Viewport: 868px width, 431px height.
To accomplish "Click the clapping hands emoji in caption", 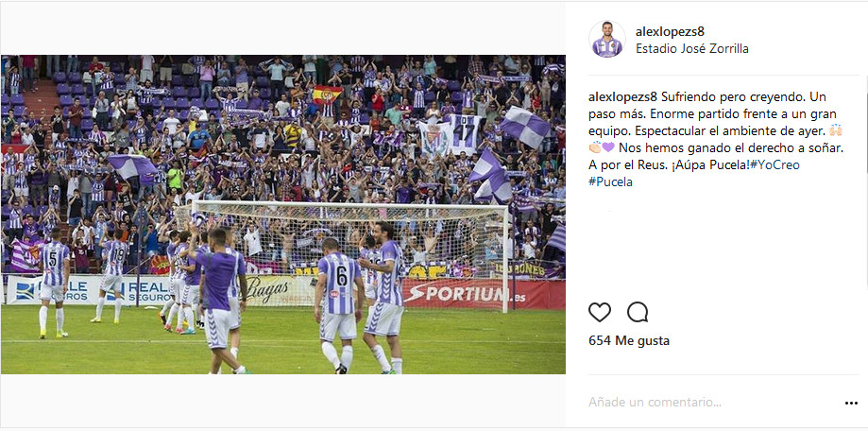I will [595, 147].
